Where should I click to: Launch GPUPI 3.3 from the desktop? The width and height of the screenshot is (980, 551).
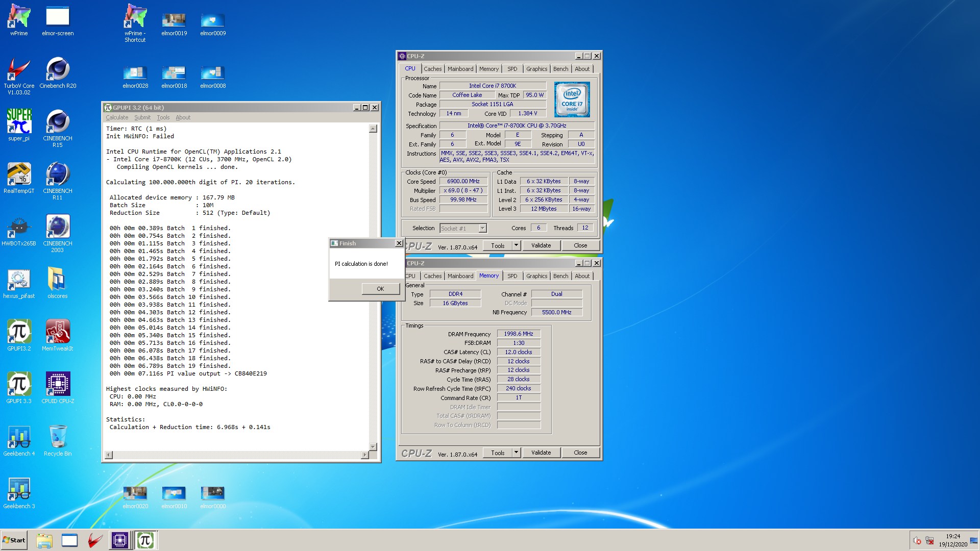tap(19, 388)
